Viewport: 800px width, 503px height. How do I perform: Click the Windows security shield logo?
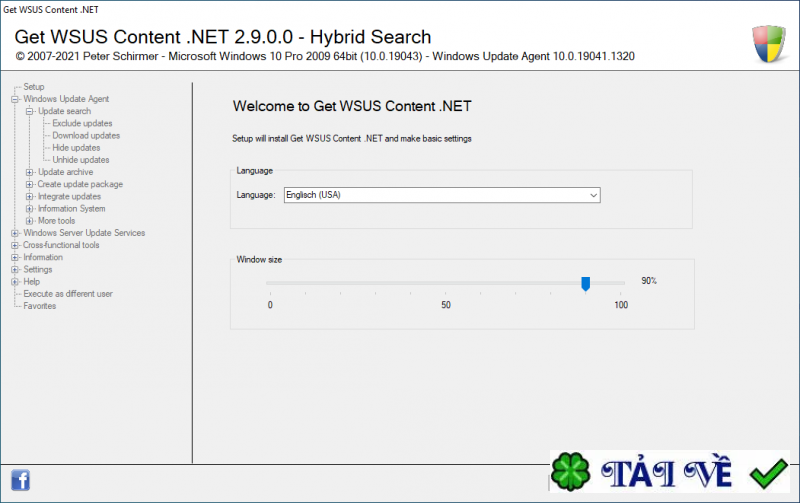(769, 44)
